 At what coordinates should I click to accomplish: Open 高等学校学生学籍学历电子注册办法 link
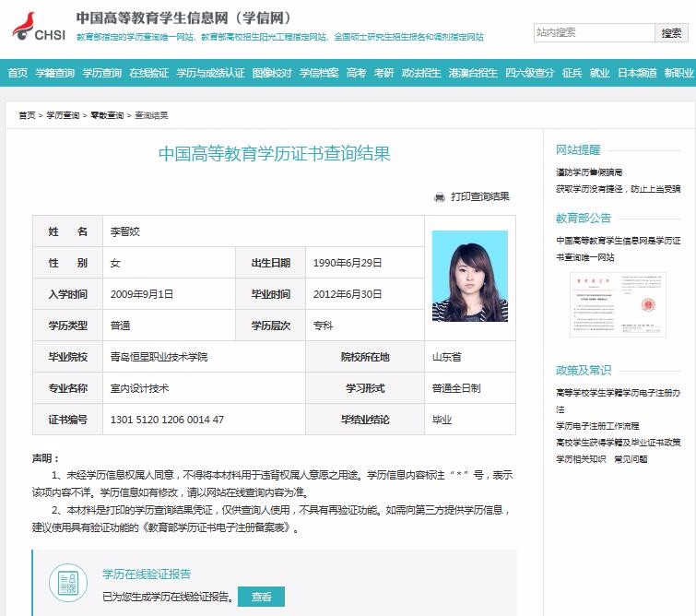(x=619, y=401)
